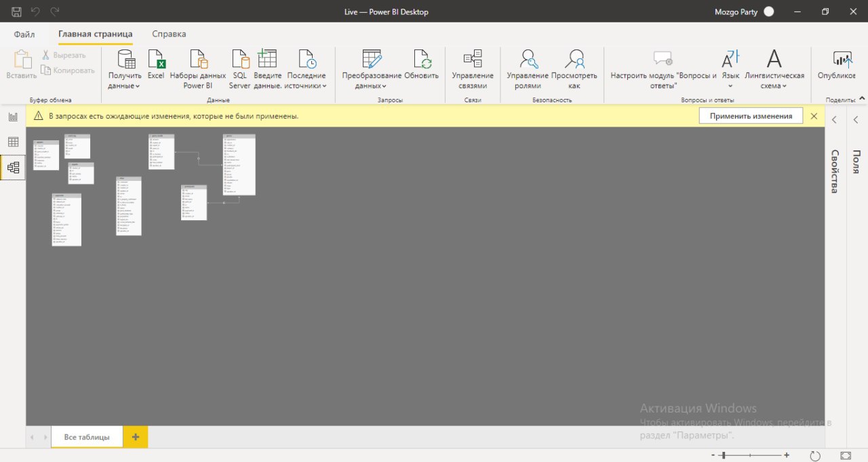Viewport: 868px width, 462px height.
Task: Redo the action using the title bar arrow
Action: click(x=55, y=12)
